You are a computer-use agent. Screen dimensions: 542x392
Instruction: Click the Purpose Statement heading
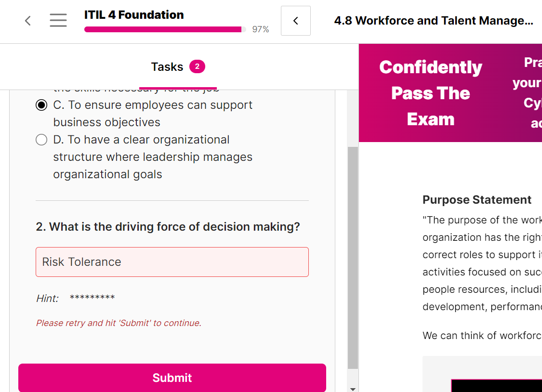(476, 200)
